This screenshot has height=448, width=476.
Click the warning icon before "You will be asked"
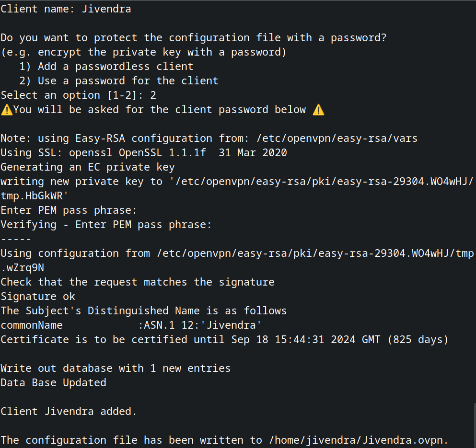[x=7, y=110]
